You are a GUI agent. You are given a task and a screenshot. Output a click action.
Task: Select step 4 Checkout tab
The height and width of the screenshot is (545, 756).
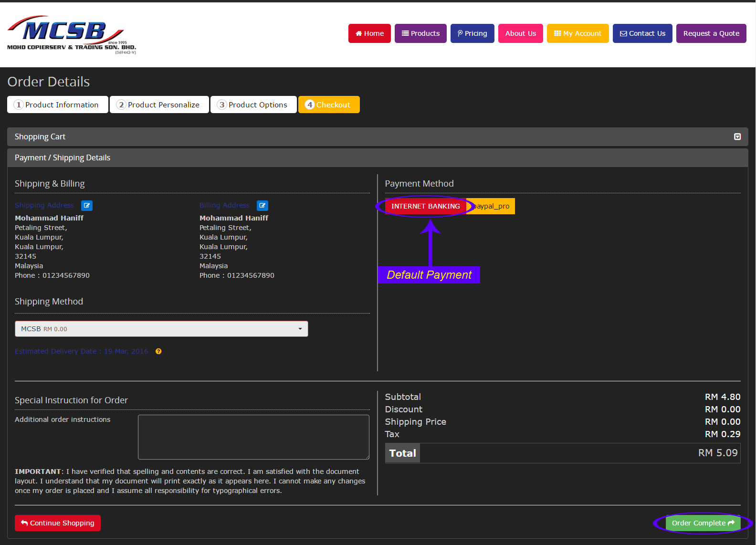click(x=329, y=105)
